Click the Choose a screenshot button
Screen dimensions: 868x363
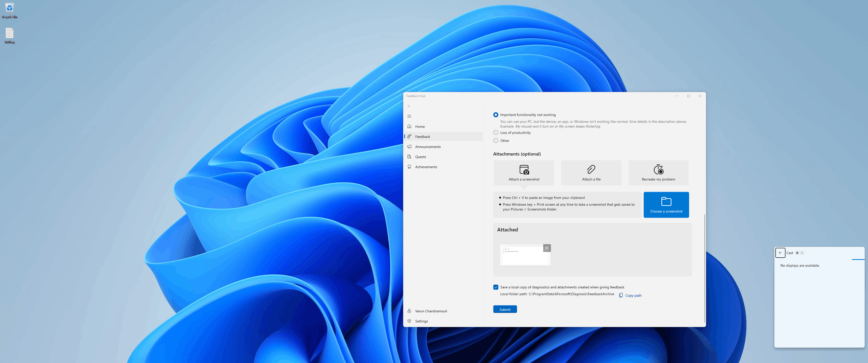pos(666,205)
